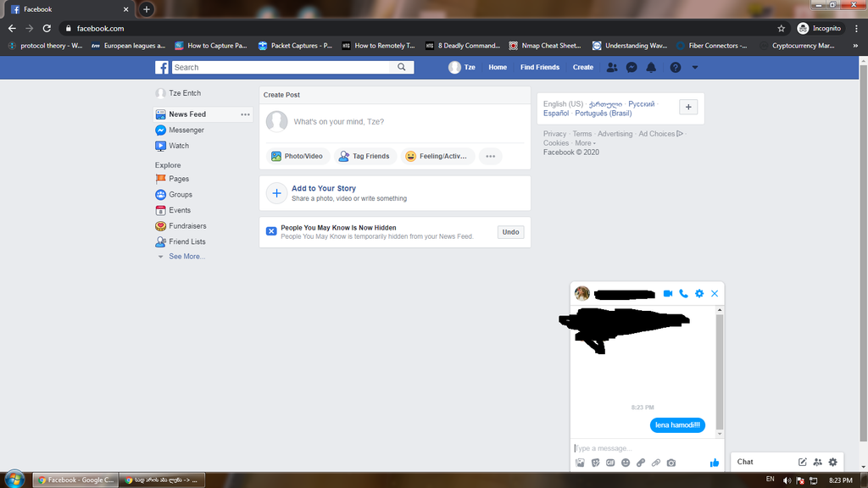Attach a photo in chat window
The width and height of the screenshot is (868, 488).
pyautogui.click(x=580, y=463)
